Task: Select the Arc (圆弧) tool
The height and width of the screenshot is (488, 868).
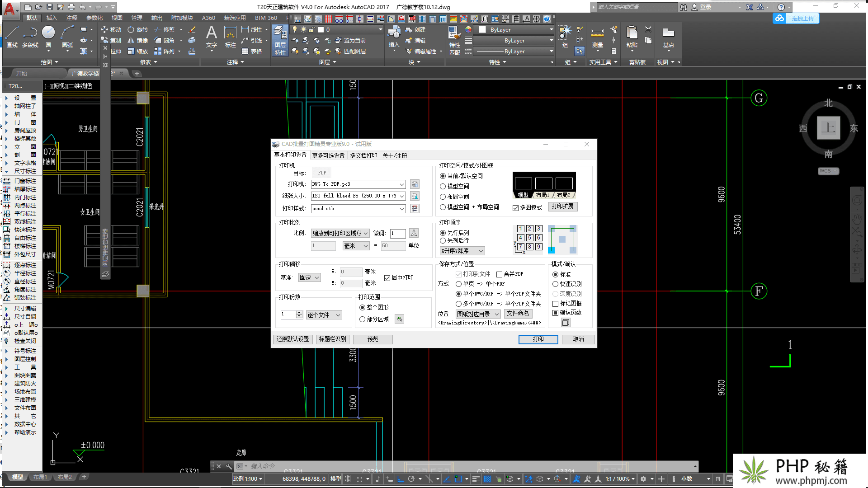Action: pos(67,37)
